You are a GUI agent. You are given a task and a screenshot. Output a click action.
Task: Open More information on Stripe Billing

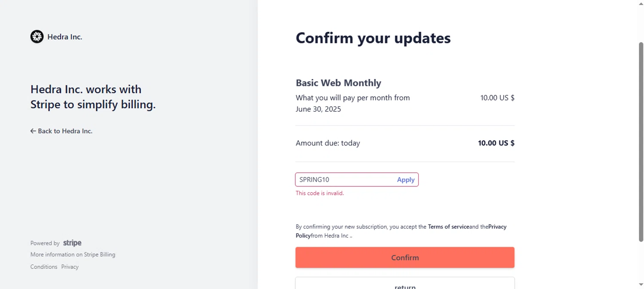point(73,254)
